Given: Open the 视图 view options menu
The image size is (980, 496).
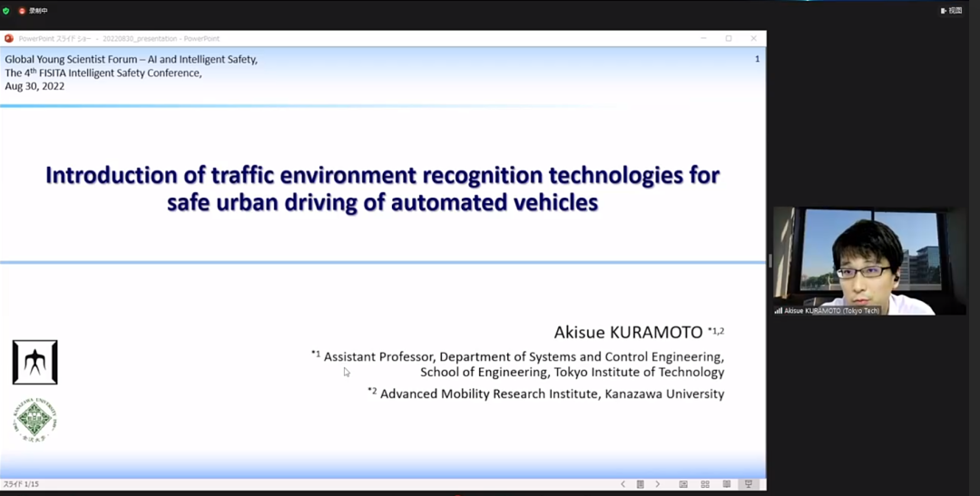Looking at the screenshot, I should (951, 11).
